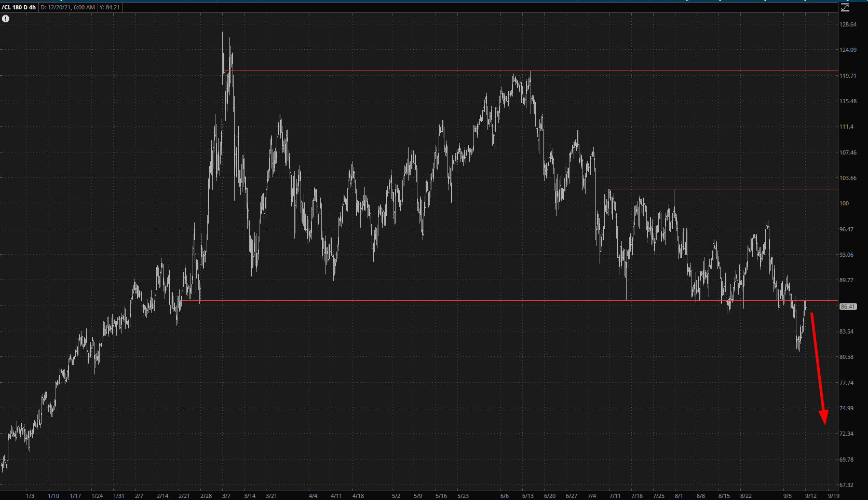Click the 77.74 price axis label

pyautogui.click(x=846, y=383)
